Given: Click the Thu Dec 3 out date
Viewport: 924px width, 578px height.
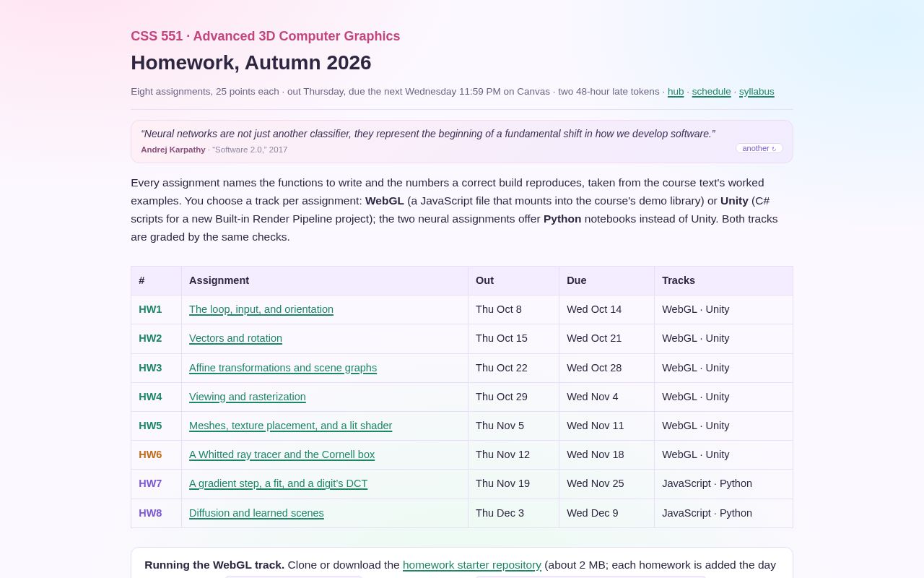Looking at the screenshot, I should (500, 513).
